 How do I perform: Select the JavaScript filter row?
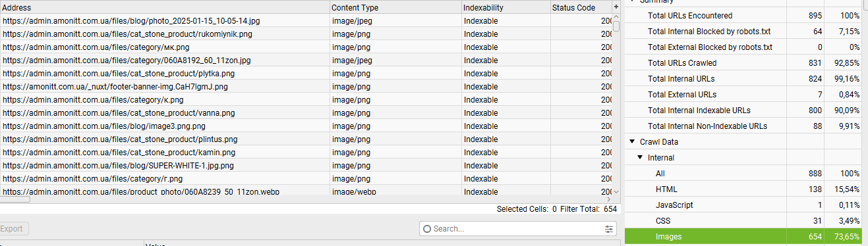click(x=743, y=205)
